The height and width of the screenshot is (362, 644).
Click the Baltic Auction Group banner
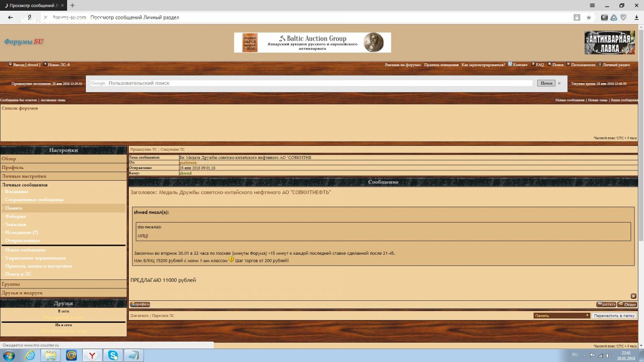click(x=312, y=42)
